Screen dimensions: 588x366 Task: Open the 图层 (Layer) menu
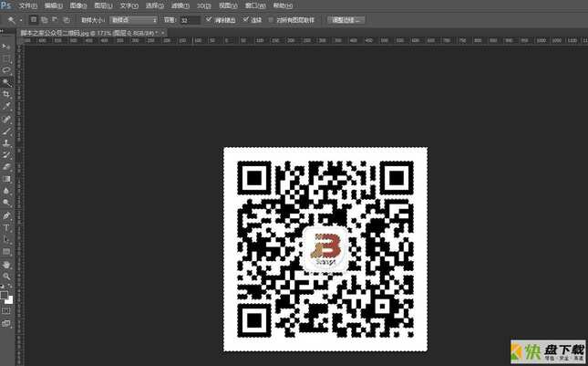click(103, 5)
